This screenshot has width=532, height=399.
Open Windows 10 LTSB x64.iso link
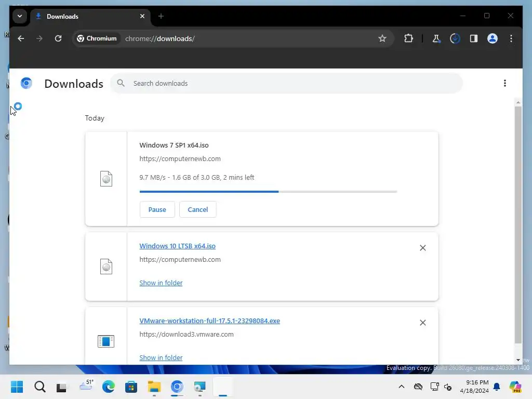(178, 246)
